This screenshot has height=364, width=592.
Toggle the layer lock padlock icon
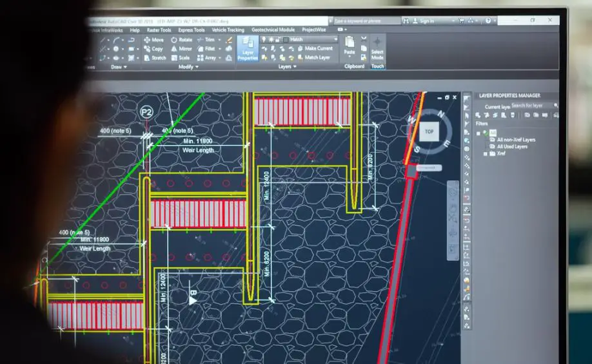coord(277,39)
